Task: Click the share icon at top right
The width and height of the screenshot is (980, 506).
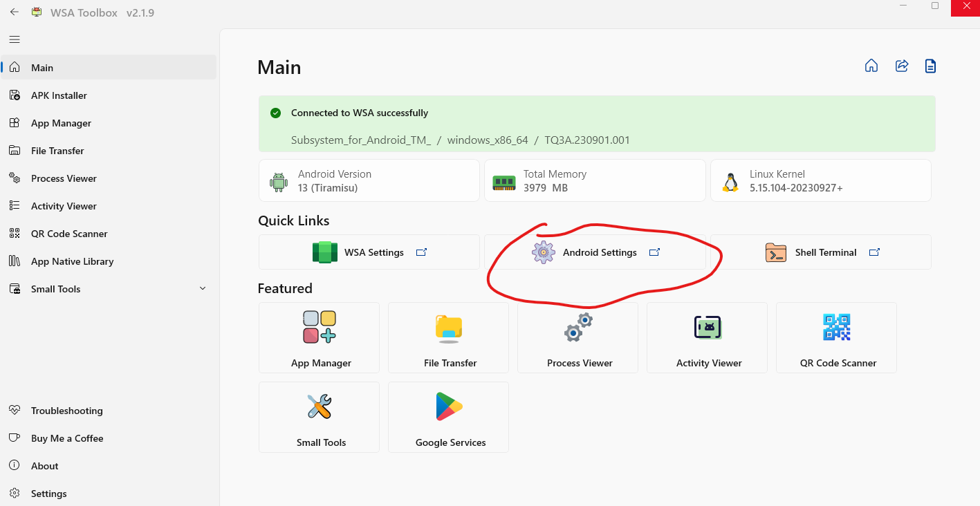Action: (902, 66)
